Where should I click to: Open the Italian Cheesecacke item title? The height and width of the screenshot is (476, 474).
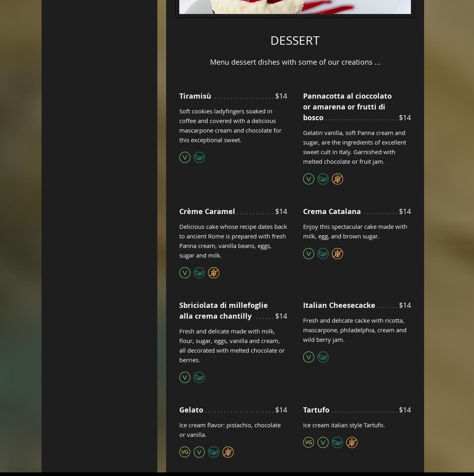[x=339, y=305]
